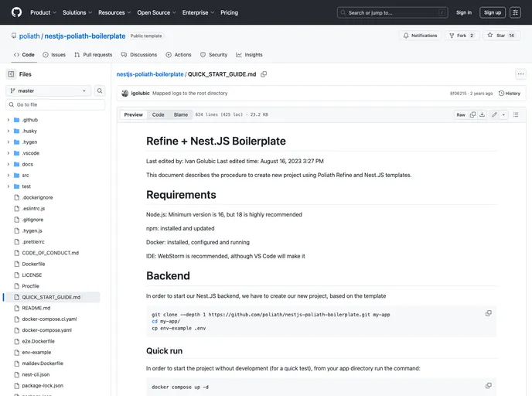Copy raw file contents icon
The height and width of the screenshot is (396, 532).
pos(472,114)
